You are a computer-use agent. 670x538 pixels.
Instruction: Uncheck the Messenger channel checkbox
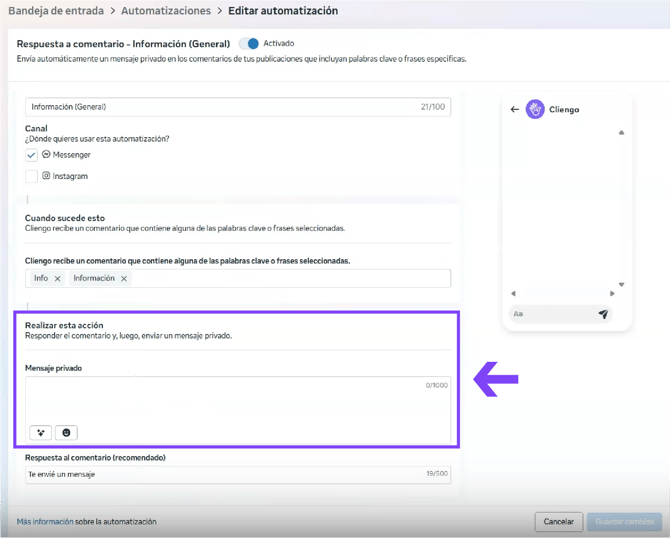click(x=31, y=155)
